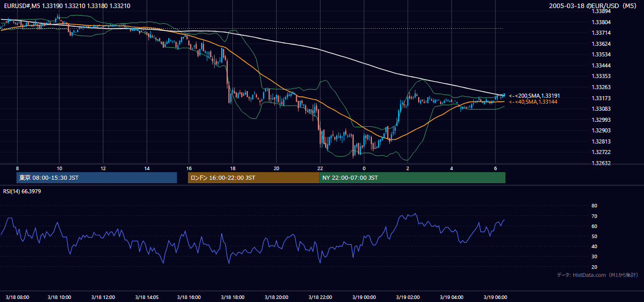Click RSI axis level 20
644x302 pixels.
(x=594, y=267)
